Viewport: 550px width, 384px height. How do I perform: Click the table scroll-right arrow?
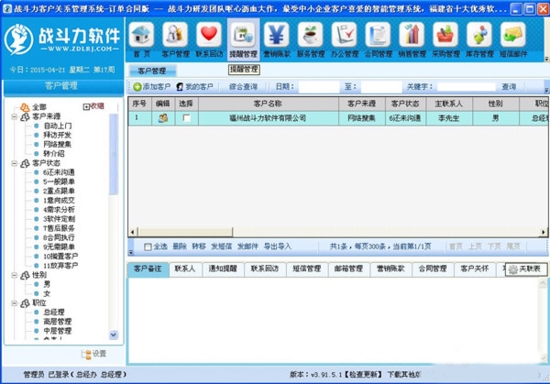543,232
